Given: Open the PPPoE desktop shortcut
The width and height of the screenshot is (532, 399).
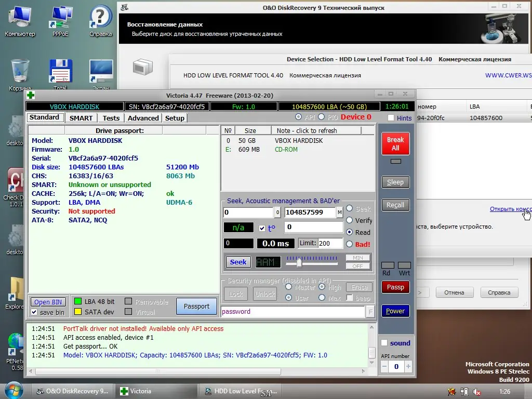Looking at the screenshot, I should click(x=60, y=20).
